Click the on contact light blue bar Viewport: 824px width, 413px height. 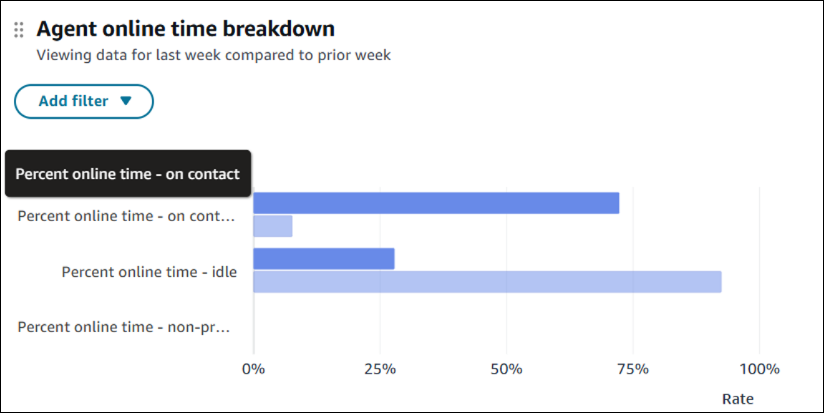click(x=273, y=226)
